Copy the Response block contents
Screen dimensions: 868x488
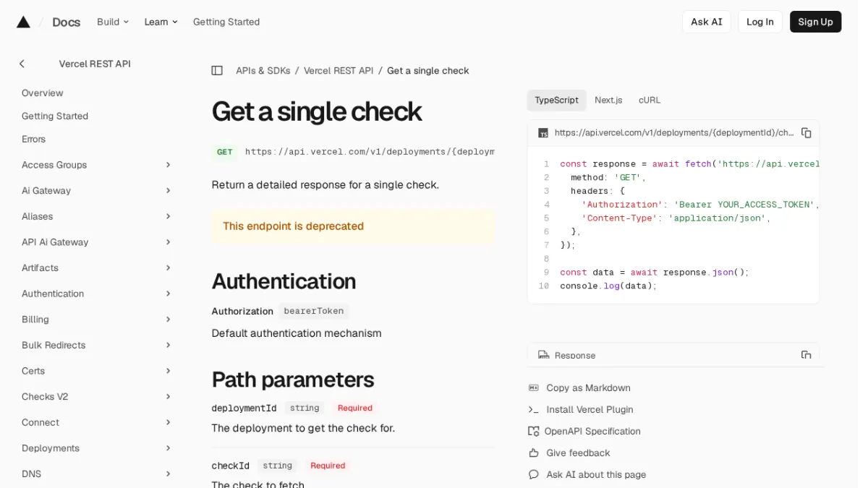pos(806,355)
